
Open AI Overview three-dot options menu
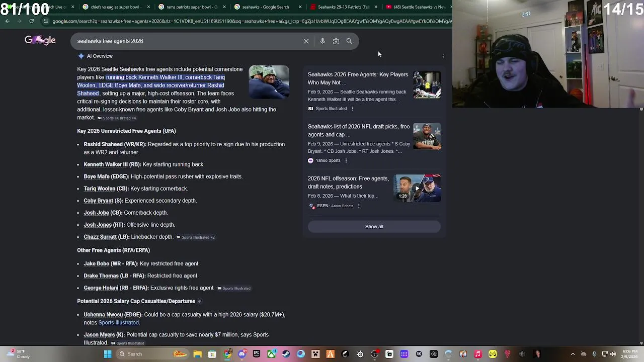coord(443,56)
